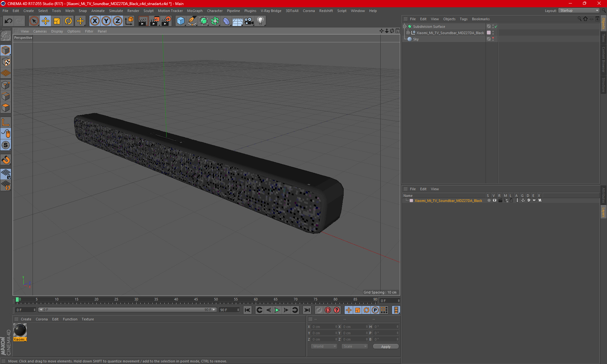The height and width of the screenshot is (364, 607).
Task: Add a Cube primitive object
Action: coord(181,21)
